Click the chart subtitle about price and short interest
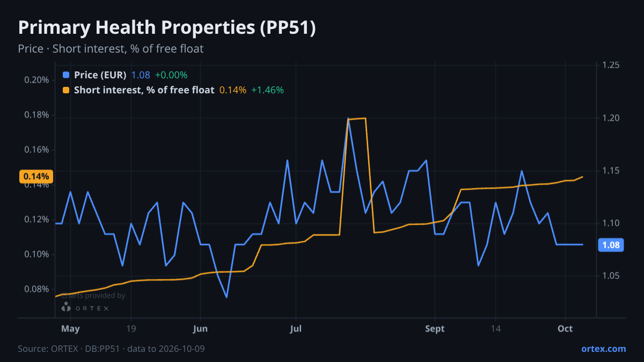Image resolution: width=644 pixels, height=362 pixels. coord(111,49)
